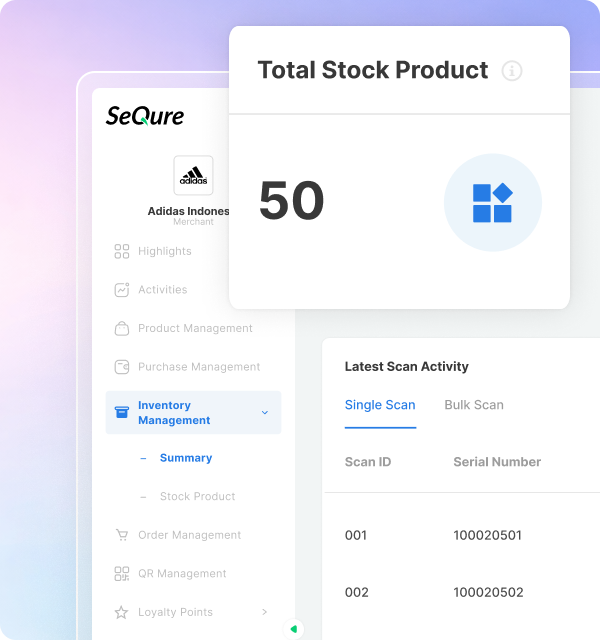Click the Inventory Management box icon
The width and height of the screenshot is (600, 640).
tap(122, 412)
